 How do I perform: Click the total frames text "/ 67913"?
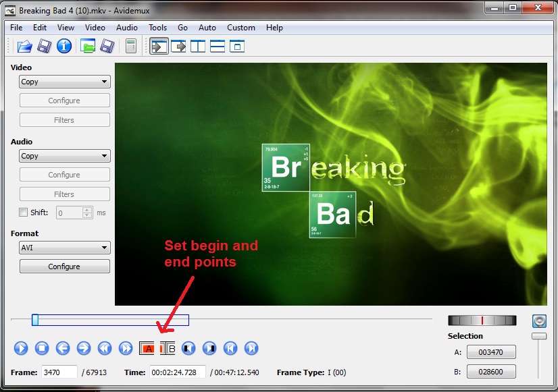tap(95, 372)
